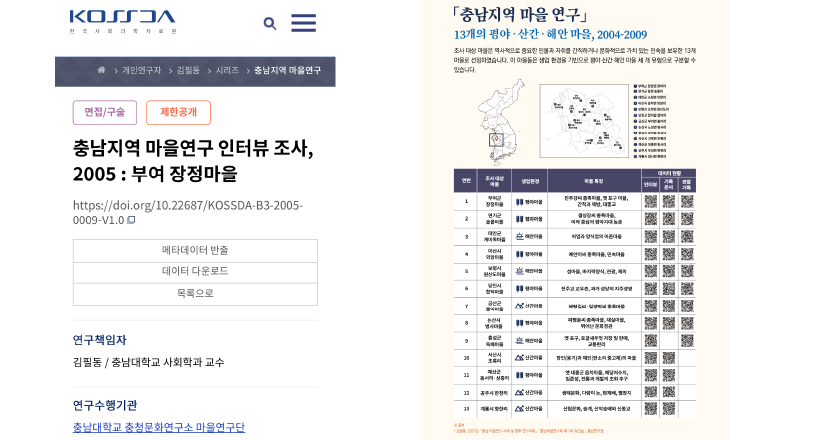
Task: Click subtitle 13개의 평야·산간·해안 마을, 2004-2009
Action: 550,35
